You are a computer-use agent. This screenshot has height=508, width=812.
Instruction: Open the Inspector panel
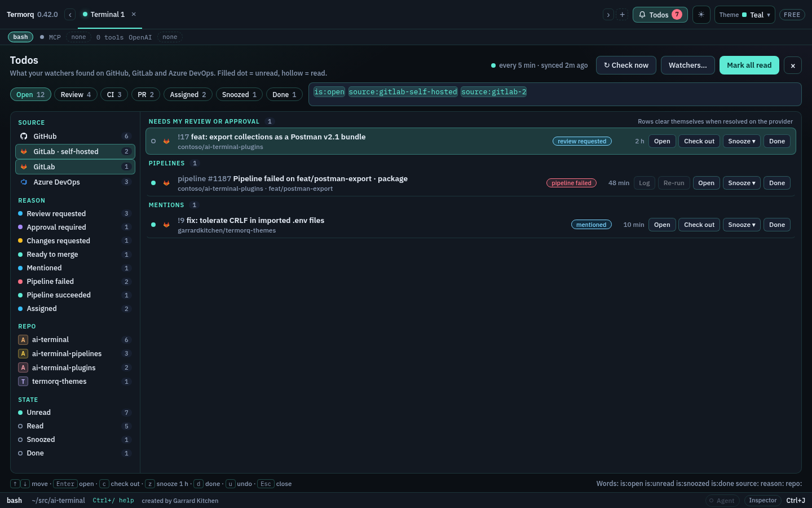pyautogui.click(x=762, y=501)
